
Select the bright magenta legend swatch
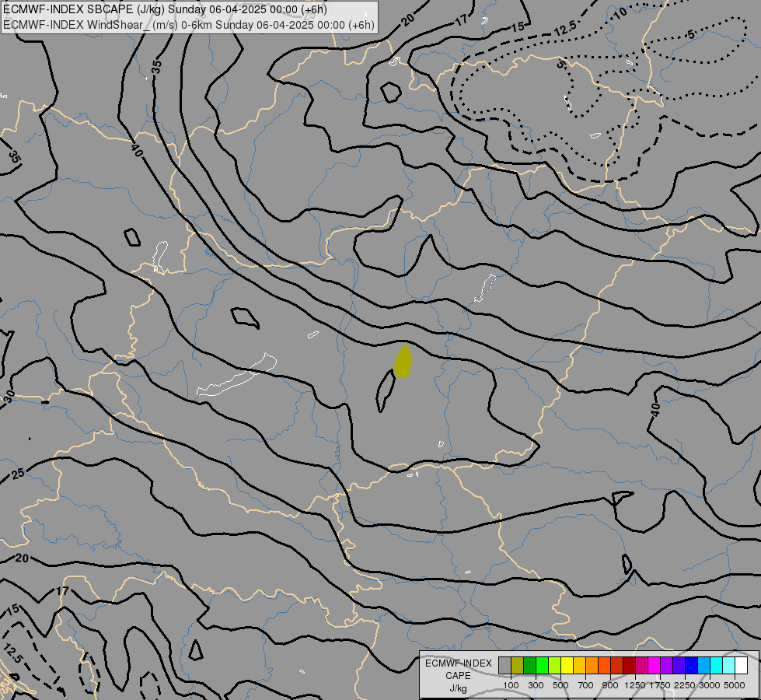[x=655, y=666]
